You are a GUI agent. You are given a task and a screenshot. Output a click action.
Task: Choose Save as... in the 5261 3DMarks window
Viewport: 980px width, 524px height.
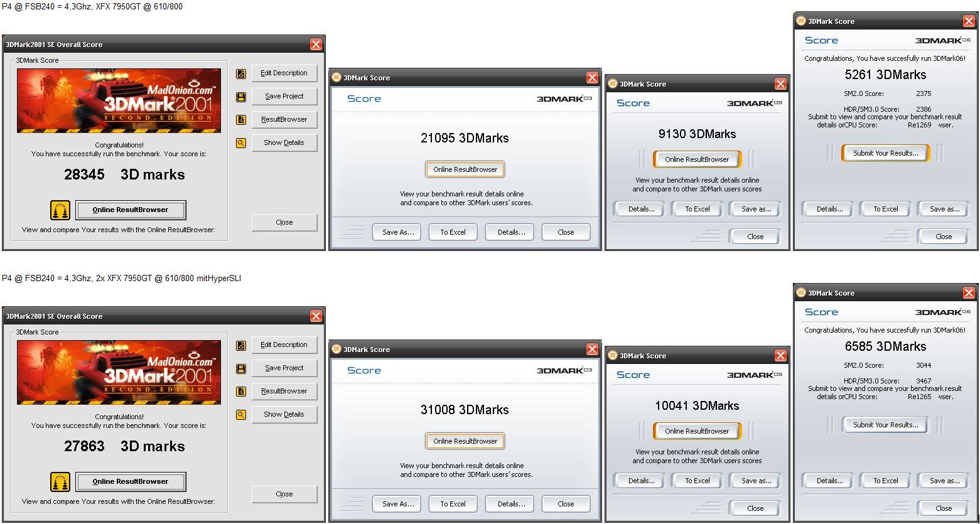coord(944,209)
